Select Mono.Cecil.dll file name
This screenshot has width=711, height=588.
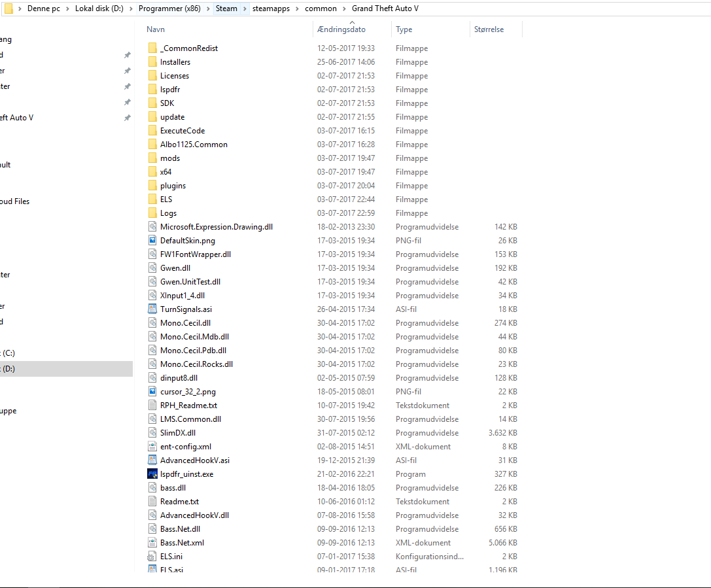click(x=186, y=323)
